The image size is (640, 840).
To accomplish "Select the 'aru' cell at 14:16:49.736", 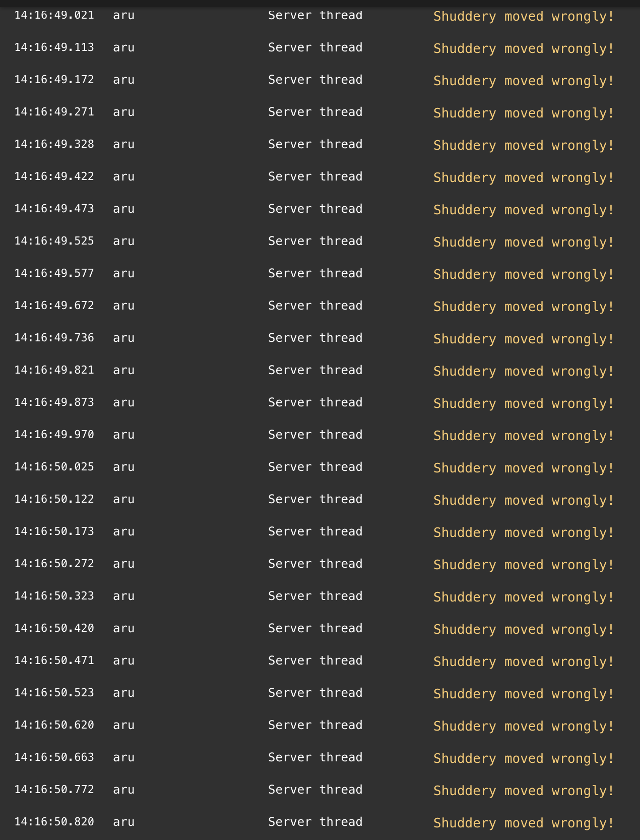I will pyautogui.click(x=123, y=338).
